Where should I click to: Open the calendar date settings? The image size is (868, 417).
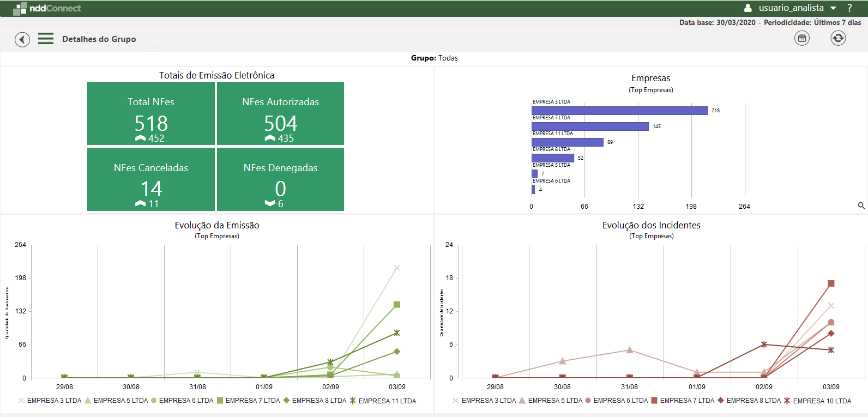tap(801, 38)
